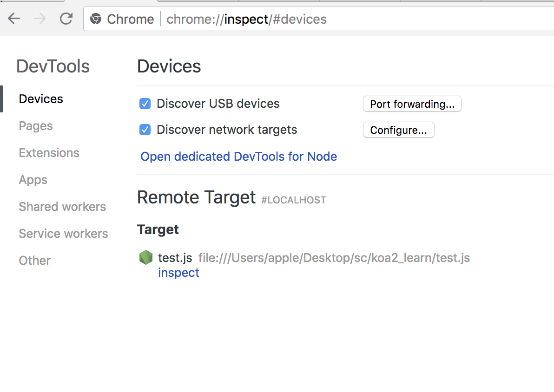Select Other in the sidebar
The image size is (554, 392).
[x=34, y=261]
